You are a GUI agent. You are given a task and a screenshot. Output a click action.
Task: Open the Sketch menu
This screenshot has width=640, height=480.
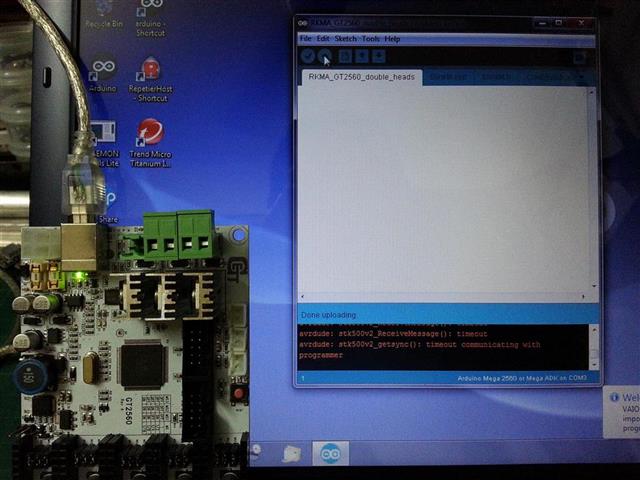pos(345,39)
